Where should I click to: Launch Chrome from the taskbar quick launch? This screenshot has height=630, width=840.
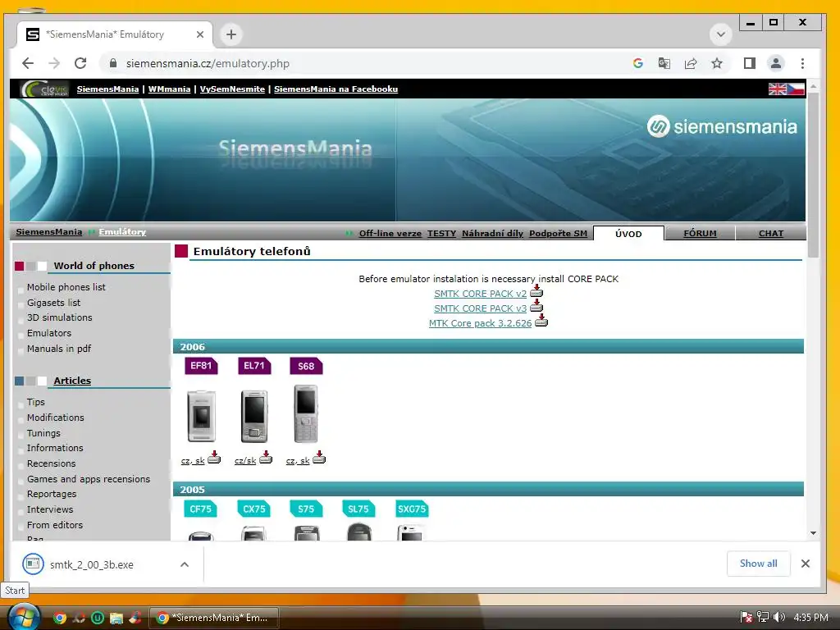[60, 618]
